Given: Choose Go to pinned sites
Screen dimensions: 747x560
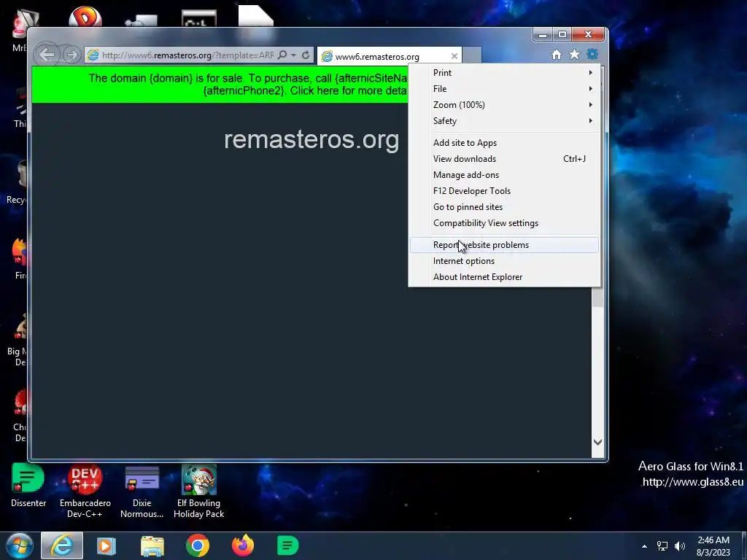Looking at the screenshot, I should (505, 207).
